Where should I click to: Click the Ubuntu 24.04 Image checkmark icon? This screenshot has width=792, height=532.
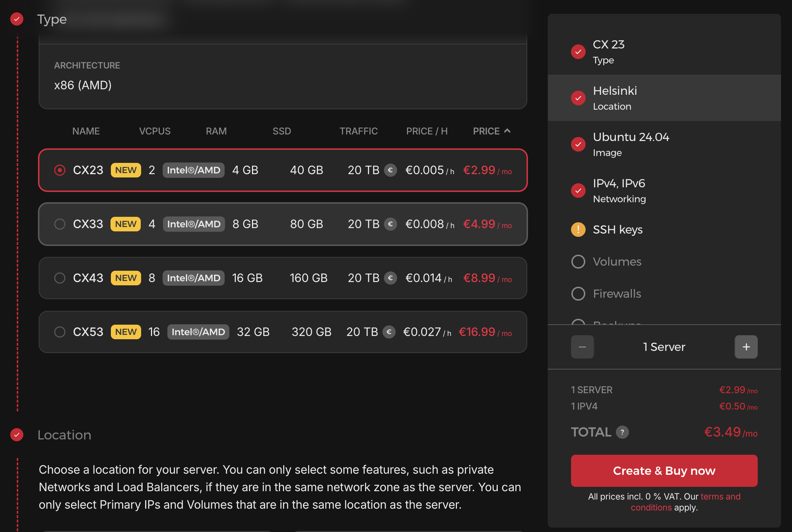(x=578, y=144)
